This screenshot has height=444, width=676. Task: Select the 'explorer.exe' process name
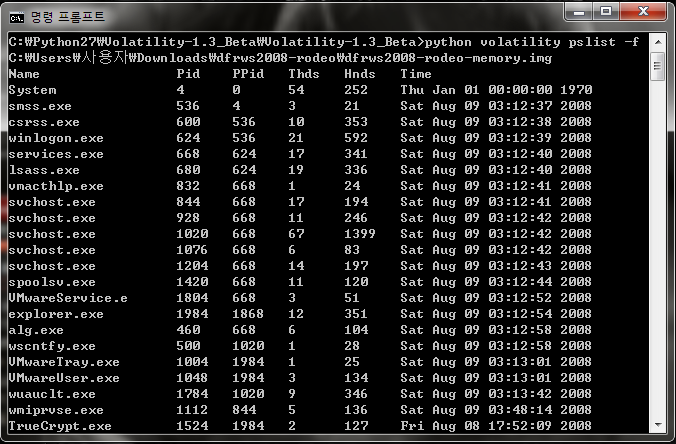click(x=56, y=314)
